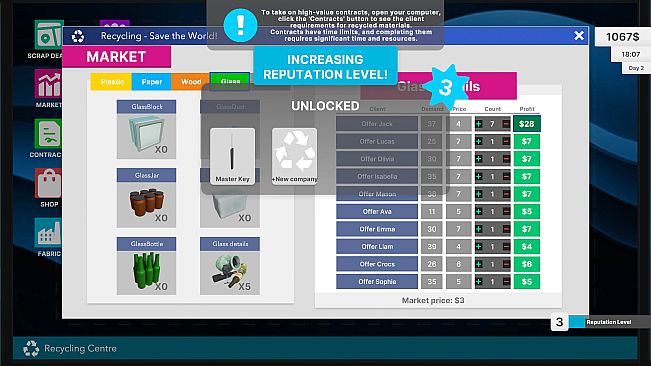Click the New company unlocked card

(294, 156)
